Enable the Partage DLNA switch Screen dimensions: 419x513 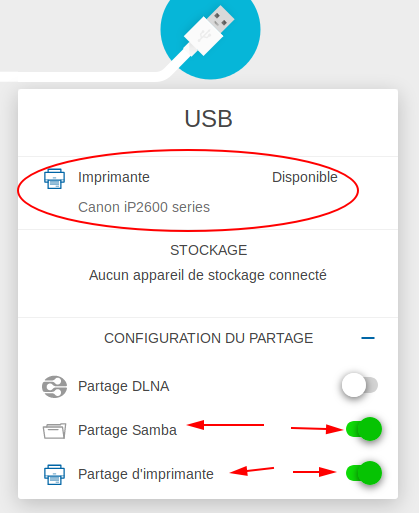pos(360,385)
